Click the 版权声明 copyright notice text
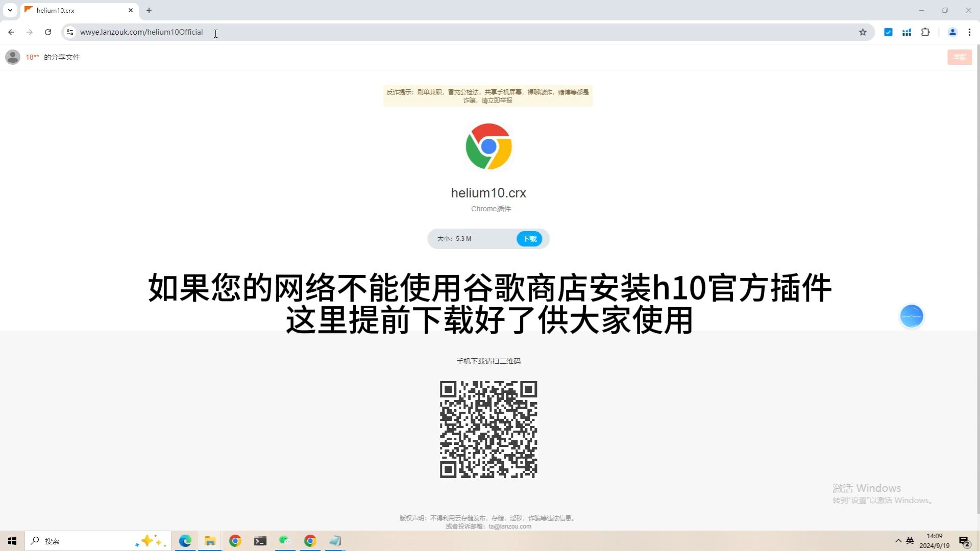The image size is (980, 551). point(488,518)
